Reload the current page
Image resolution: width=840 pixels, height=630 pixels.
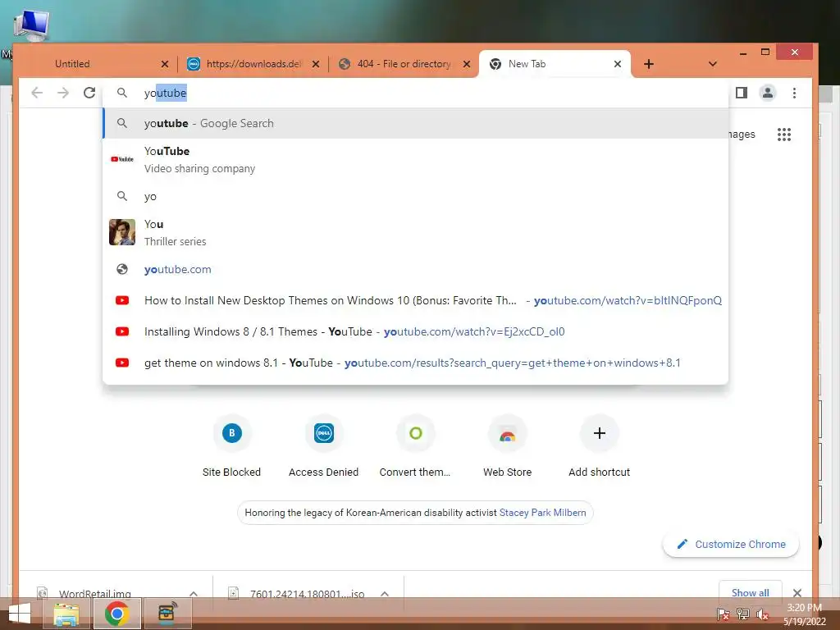tap(89, 93)
